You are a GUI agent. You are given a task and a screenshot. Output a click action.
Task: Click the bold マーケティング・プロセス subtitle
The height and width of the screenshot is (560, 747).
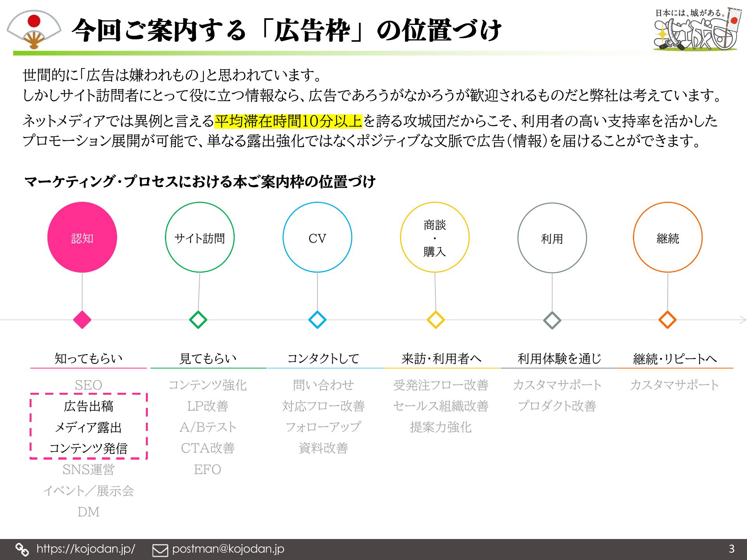[200, 182]
